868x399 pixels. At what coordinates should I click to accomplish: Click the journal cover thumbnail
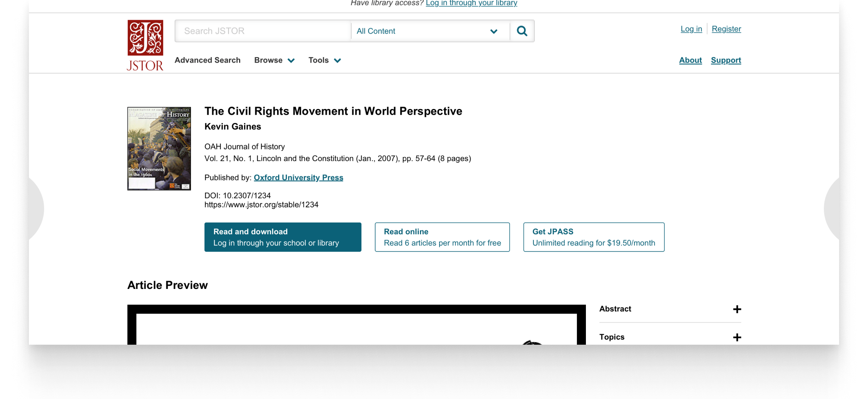159,148
